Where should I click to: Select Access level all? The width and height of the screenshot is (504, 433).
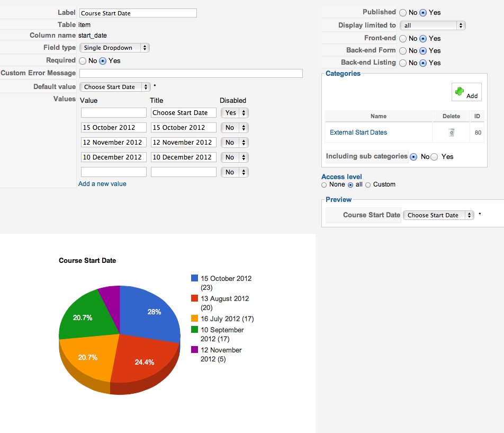point(350,185)
